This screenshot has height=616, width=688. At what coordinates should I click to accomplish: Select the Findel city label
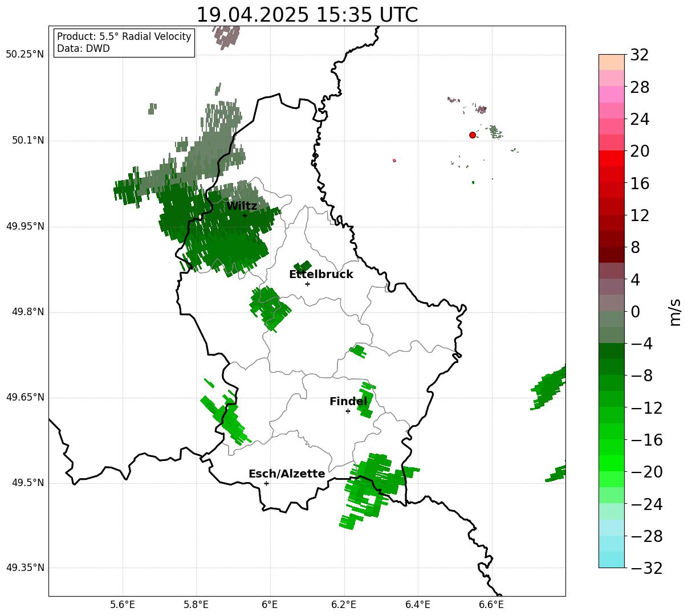click(x=348, y=402)
